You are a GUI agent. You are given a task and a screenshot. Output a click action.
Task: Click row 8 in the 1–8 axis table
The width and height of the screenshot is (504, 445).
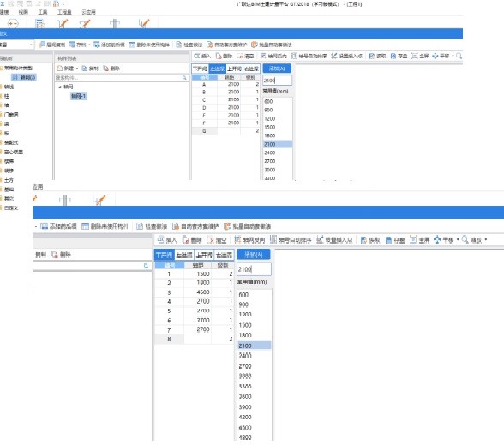194,339
